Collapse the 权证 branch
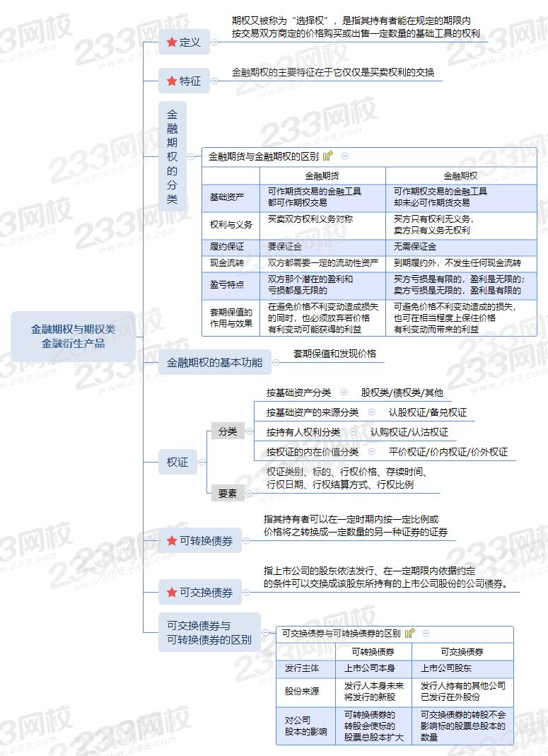 pos(202,462)
